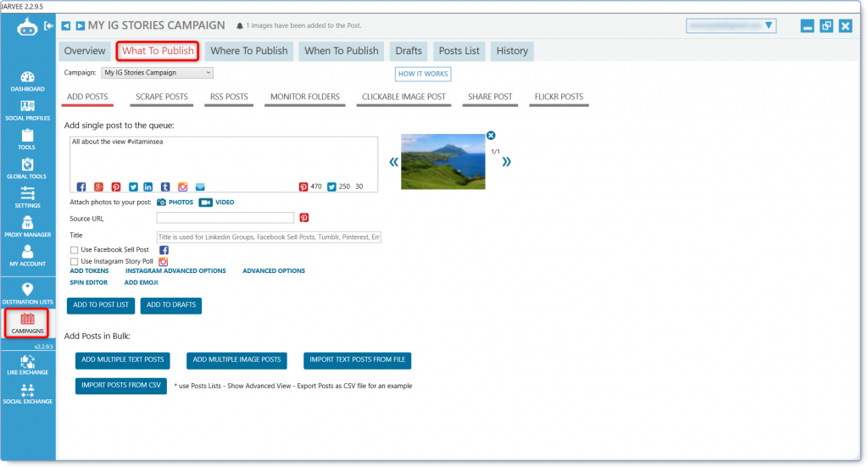The image size is (868, 468).
Task: Remove the attached image with the X icon
Action: pos(491,135)
